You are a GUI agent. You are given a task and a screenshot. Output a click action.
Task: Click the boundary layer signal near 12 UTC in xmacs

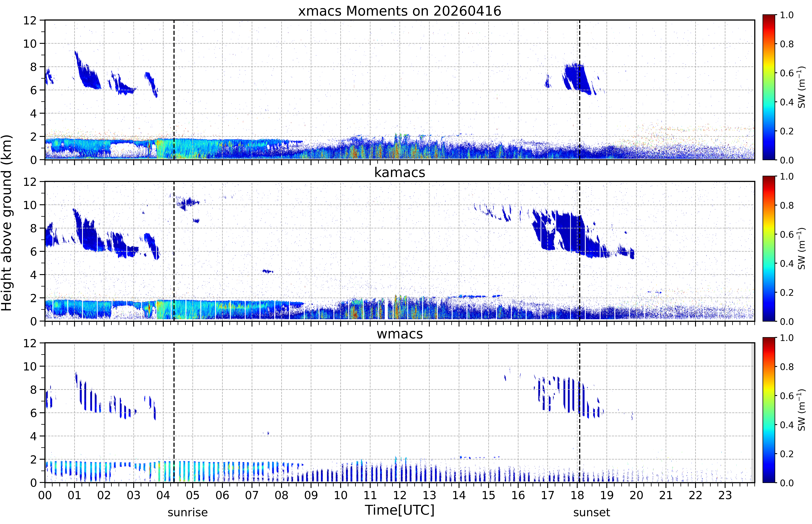coord(400,147)
